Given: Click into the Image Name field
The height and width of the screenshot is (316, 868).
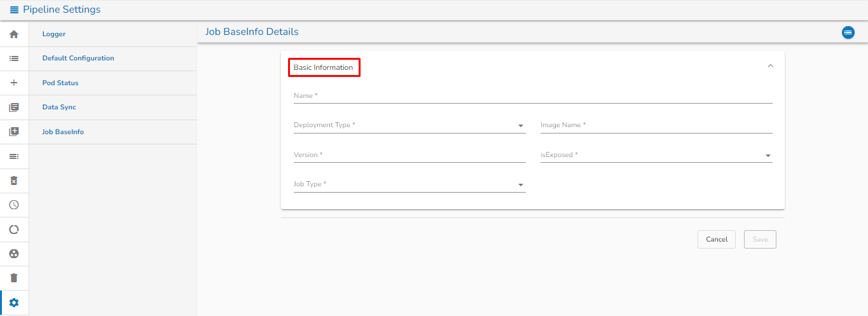Looking at the screenshot, I should 656,125.
